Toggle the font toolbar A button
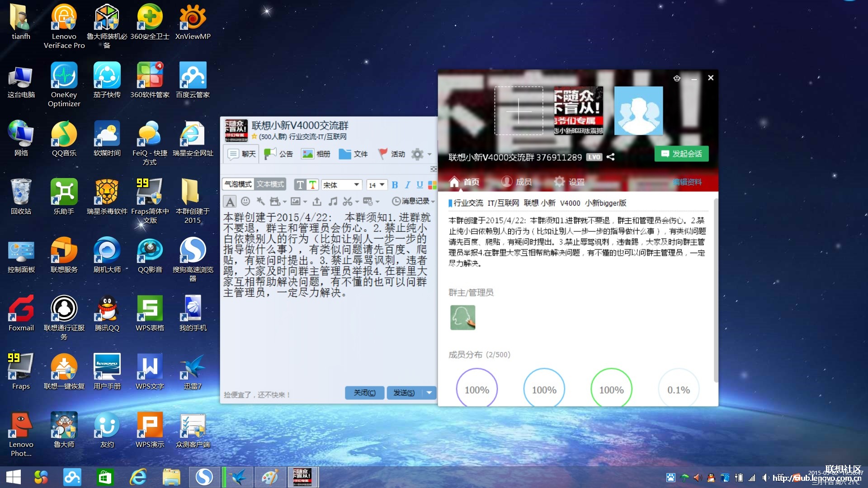The height and width of the screenshot is (488, 868). point(230,202)
